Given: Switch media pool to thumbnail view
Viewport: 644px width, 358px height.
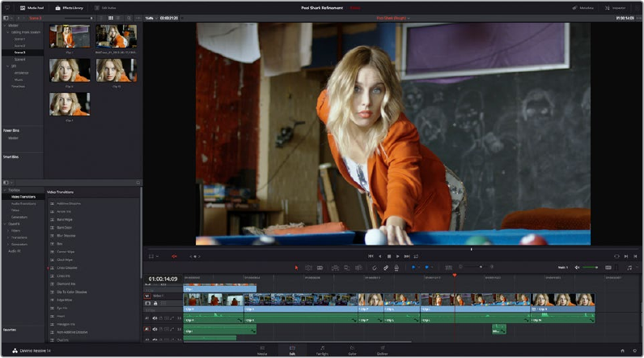Looking at the screenshot, I should click(111, 18).
